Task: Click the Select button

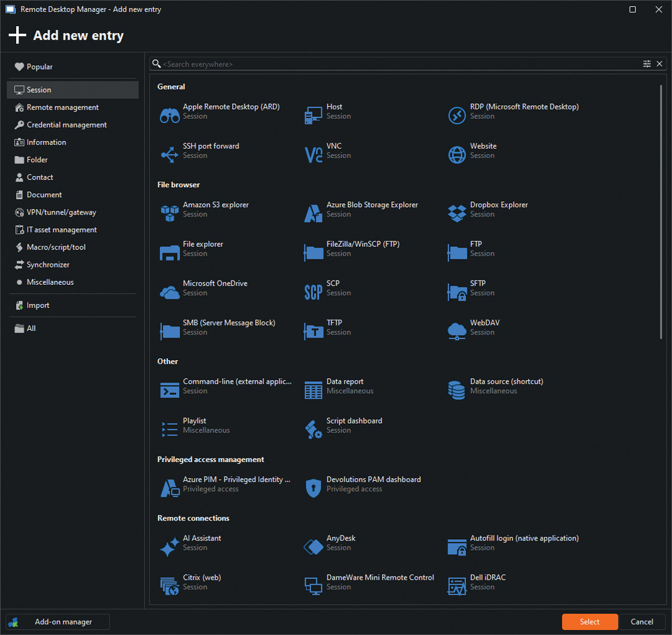Action: tap(590, 622)
